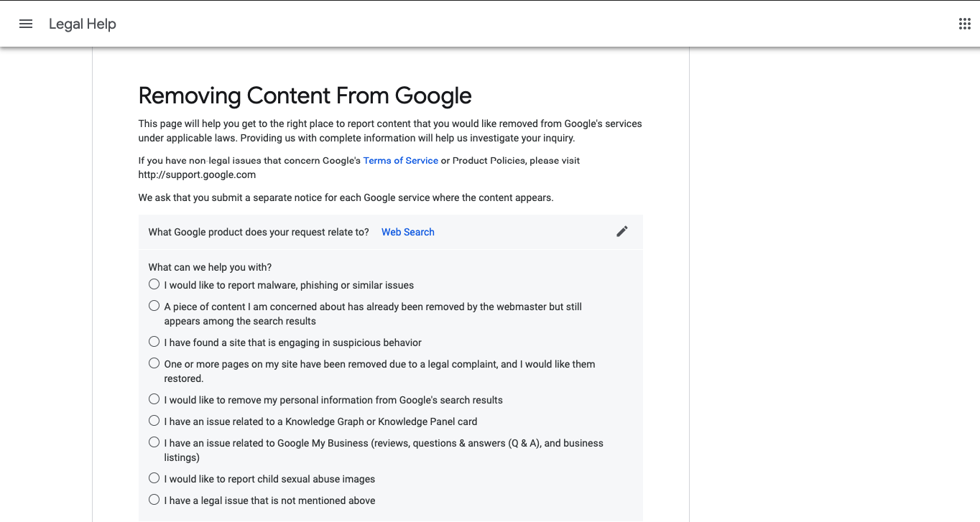
Task: Open the Google apps grid
Action: (x=965, y=24)
